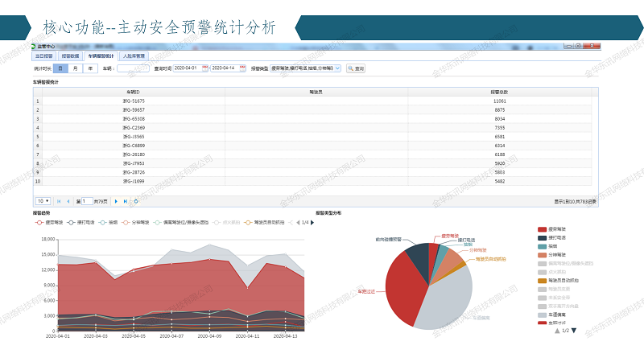The image size is (644, 362).
Task: Open the start date calendar picker
Action: click(x=205, y=68)
